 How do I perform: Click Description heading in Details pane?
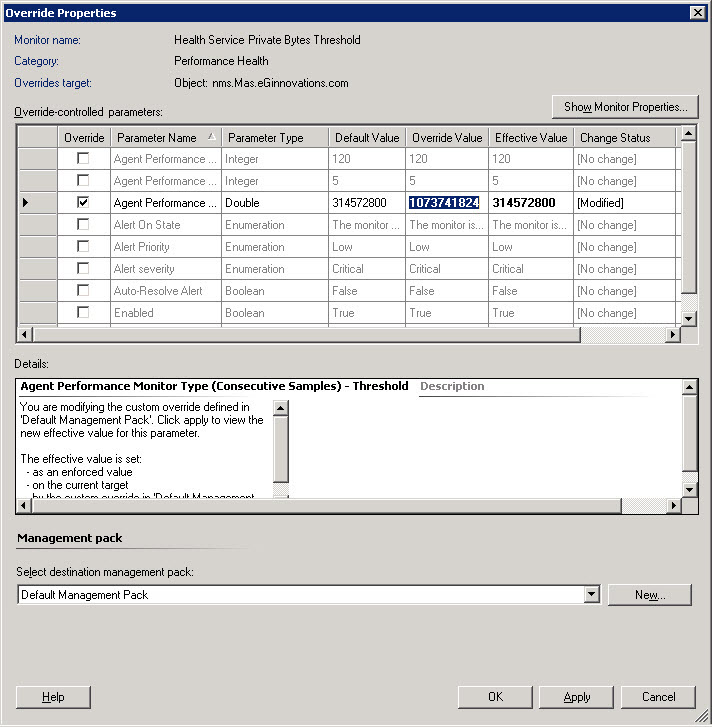click(x=452, y=386)
